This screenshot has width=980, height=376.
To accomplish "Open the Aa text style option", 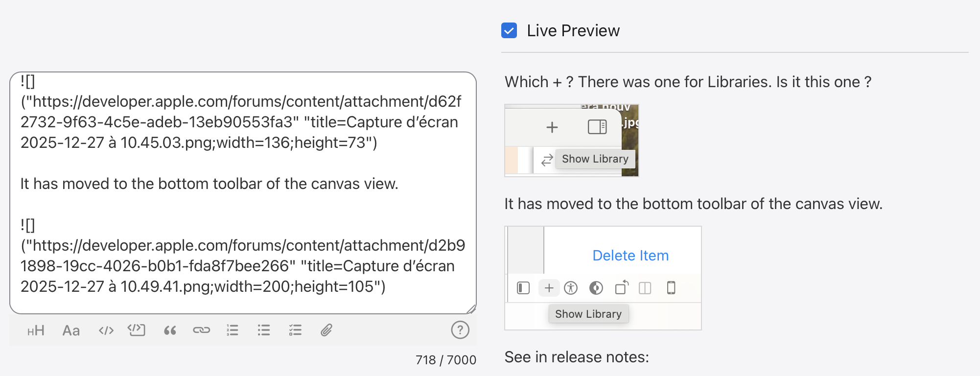I will (71, 330).
